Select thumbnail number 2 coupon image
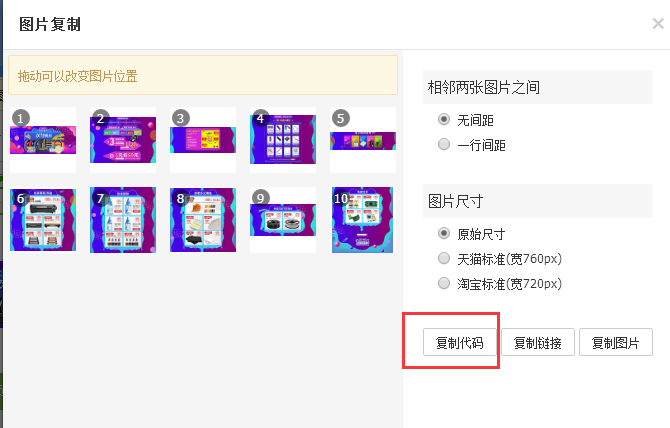 pyautogui.click(x=123, y=140)
